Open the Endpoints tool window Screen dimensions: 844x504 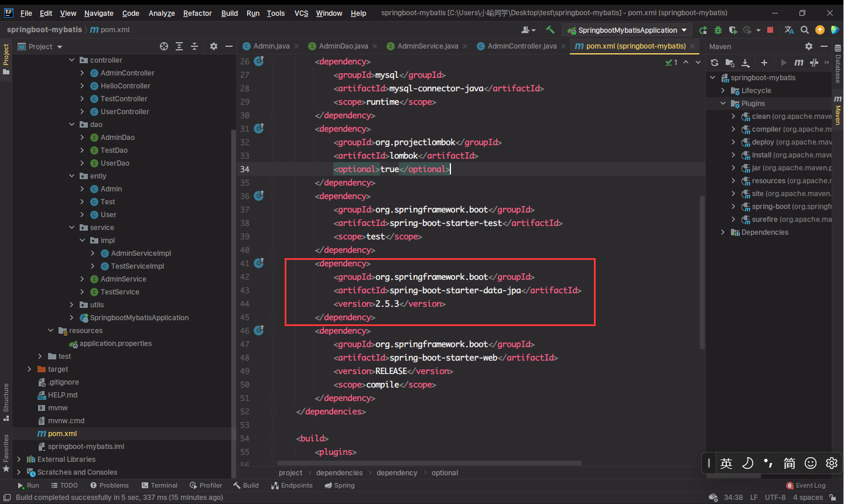[x=292, y=485]
